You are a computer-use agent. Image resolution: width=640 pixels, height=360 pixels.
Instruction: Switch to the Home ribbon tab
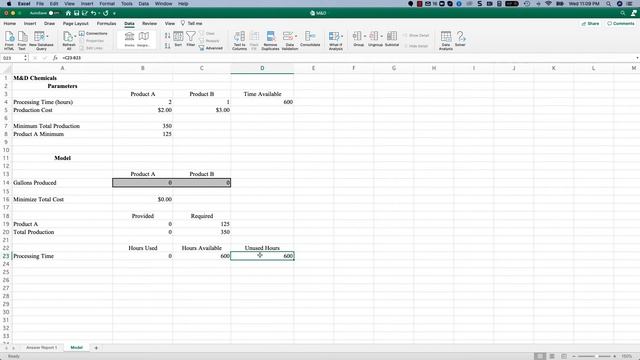click(10, 24)
